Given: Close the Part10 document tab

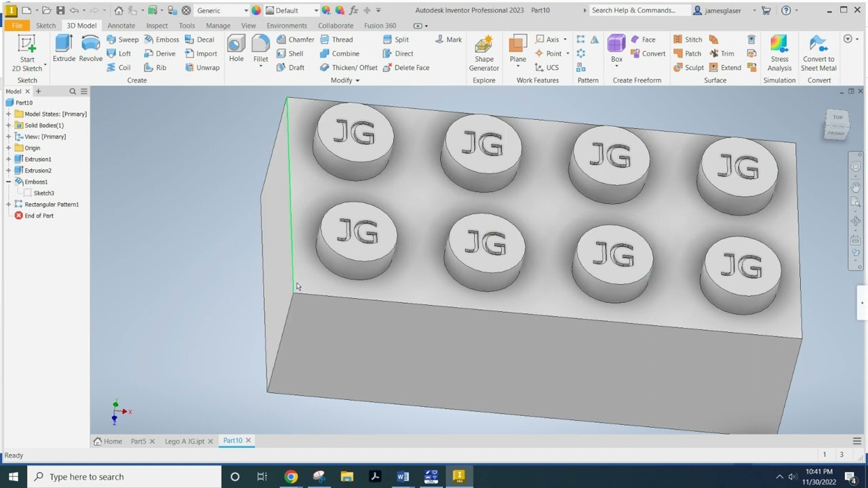Looking at the screenshot, I should coord(248,441).
